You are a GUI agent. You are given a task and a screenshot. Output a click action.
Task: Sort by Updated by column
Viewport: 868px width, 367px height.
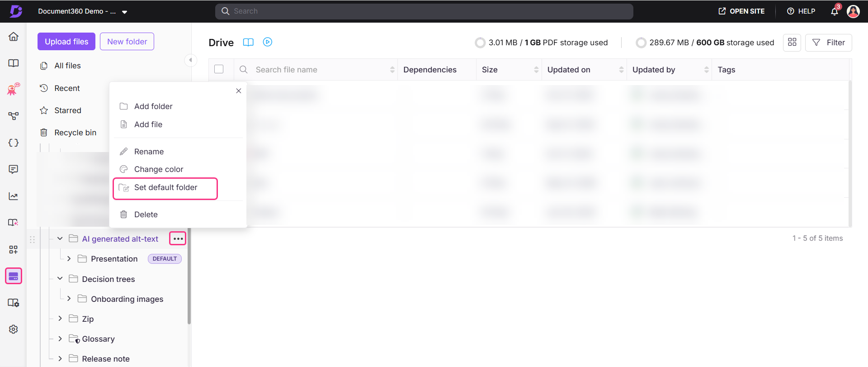[706, 70]
